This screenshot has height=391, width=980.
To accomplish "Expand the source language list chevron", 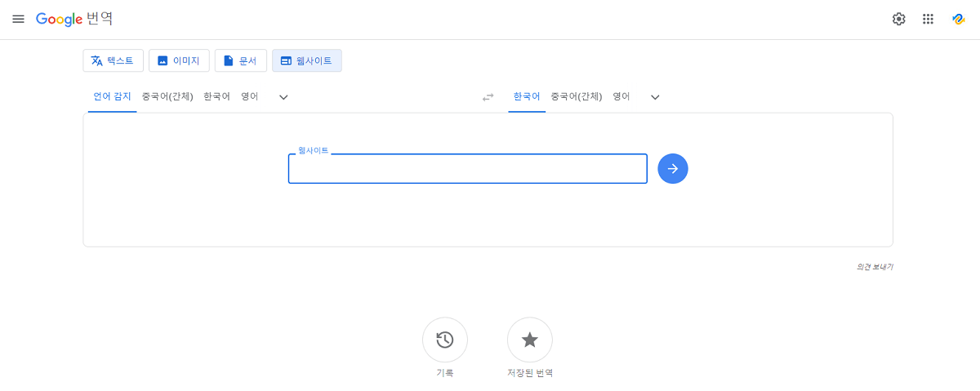I will (x=283, y=97).
